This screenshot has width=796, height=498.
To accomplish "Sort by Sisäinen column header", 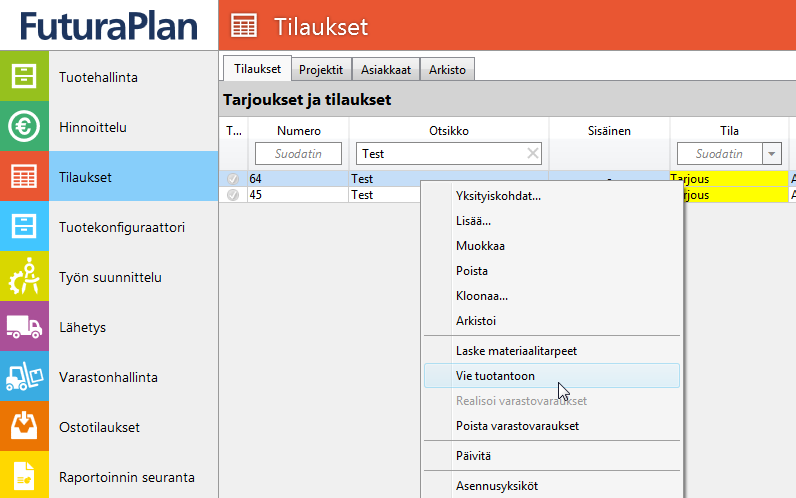I will click(609, 130).
